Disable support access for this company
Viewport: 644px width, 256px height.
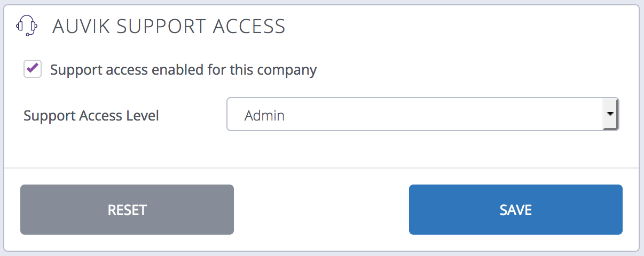(x=33, y=69)
